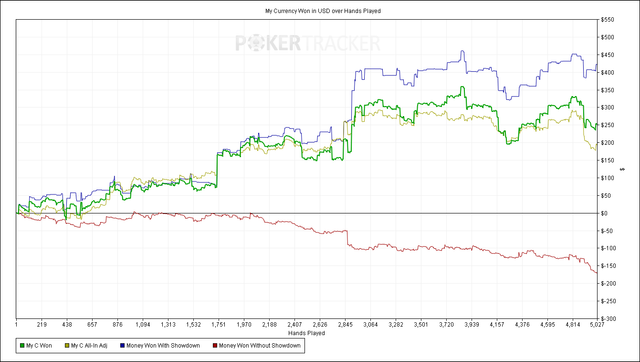Click x-axis tick label '2,626'
Image resolution: width=640 pixels, height=362 pixels.
(320, 325)
